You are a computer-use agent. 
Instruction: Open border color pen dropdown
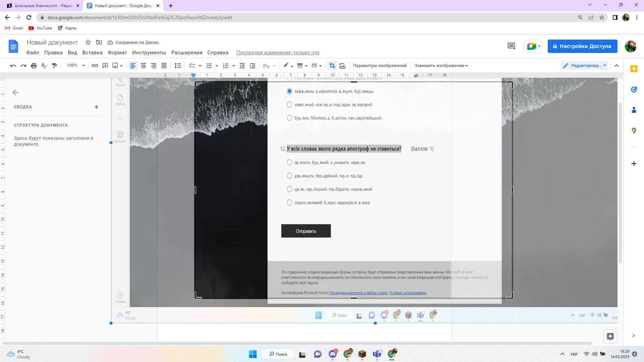point(288,66)
